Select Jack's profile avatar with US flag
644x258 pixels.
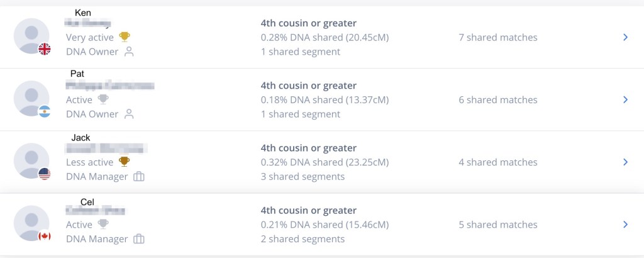31,160
